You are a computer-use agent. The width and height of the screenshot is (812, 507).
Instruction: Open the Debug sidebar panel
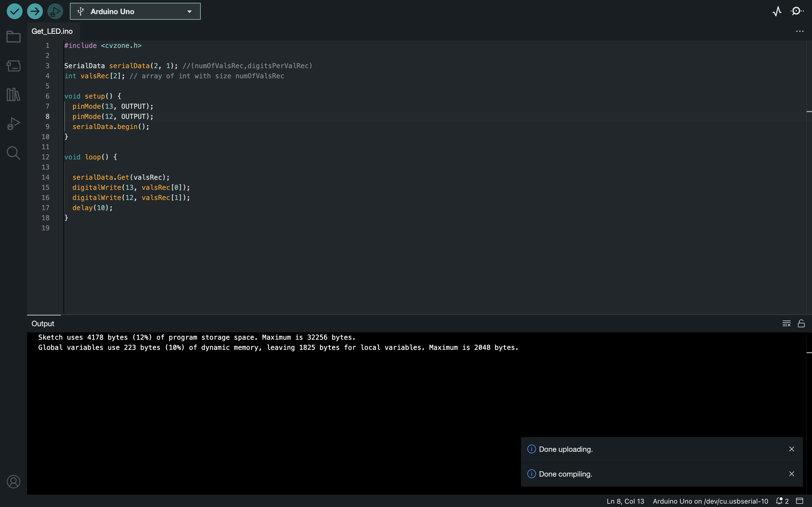pos(14,124)
